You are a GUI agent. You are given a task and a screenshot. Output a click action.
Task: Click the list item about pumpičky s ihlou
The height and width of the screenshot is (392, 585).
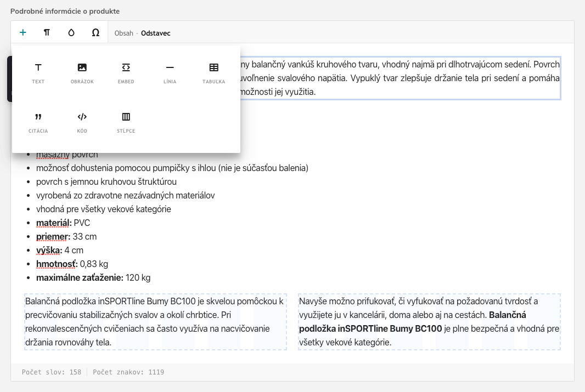click(172, 168)
